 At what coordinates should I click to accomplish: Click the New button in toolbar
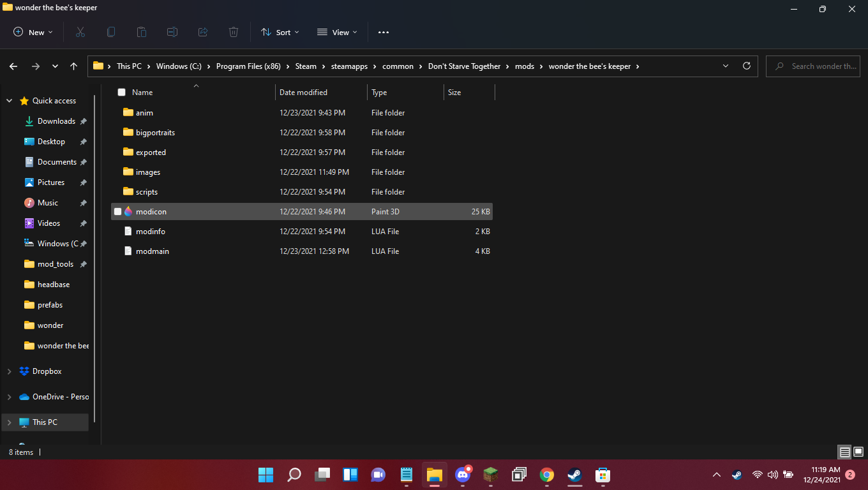point(33,32)
